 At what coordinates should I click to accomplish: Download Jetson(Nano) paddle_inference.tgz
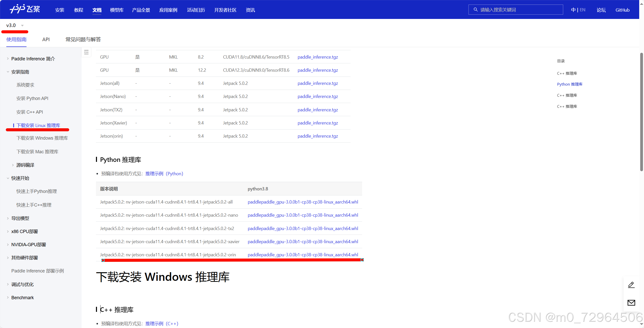[318, 96]
